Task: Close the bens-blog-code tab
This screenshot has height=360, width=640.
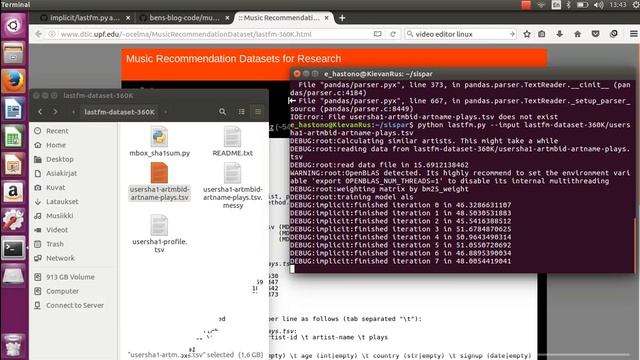Action: [227, 18]
